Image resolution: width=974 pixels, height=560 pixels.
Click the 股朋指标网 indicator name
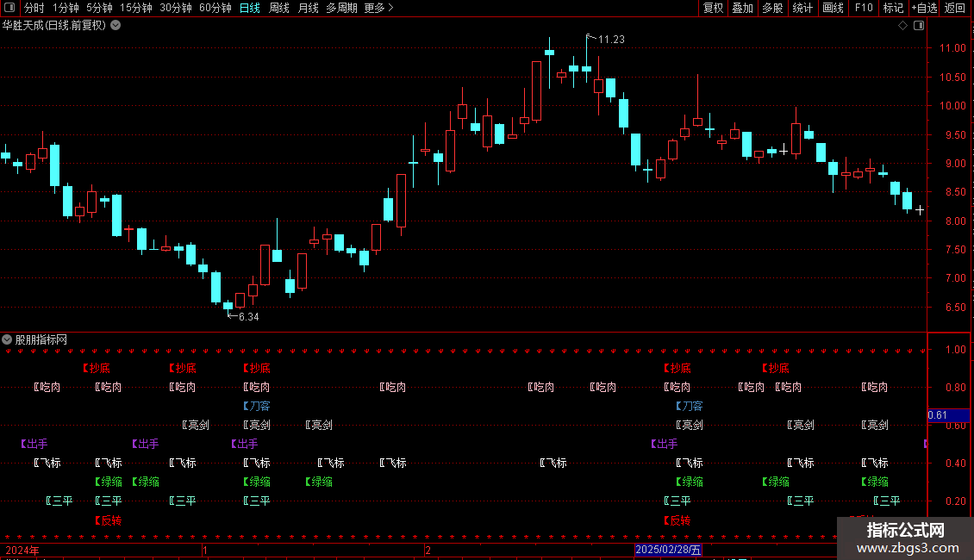(41, 339)
